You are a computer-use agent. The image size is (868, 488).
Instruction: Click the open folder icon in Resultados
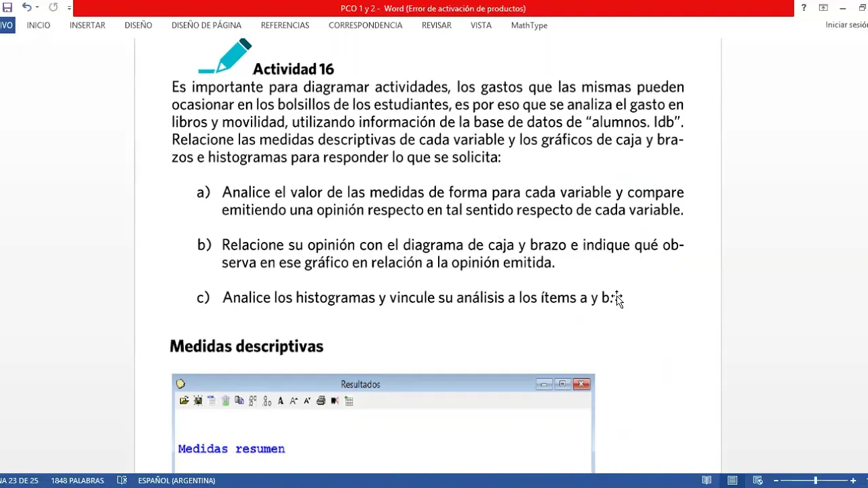(x=184, y=401)
